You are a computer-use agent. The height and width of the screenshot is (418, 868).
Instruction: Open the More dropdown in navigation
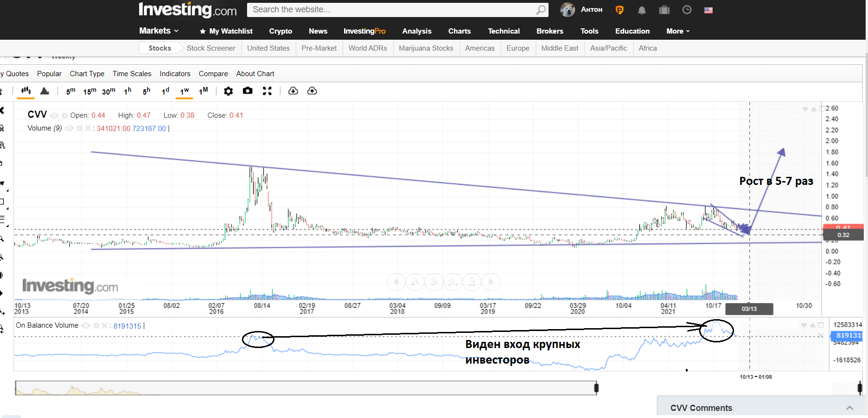click(x=678, y=31)
